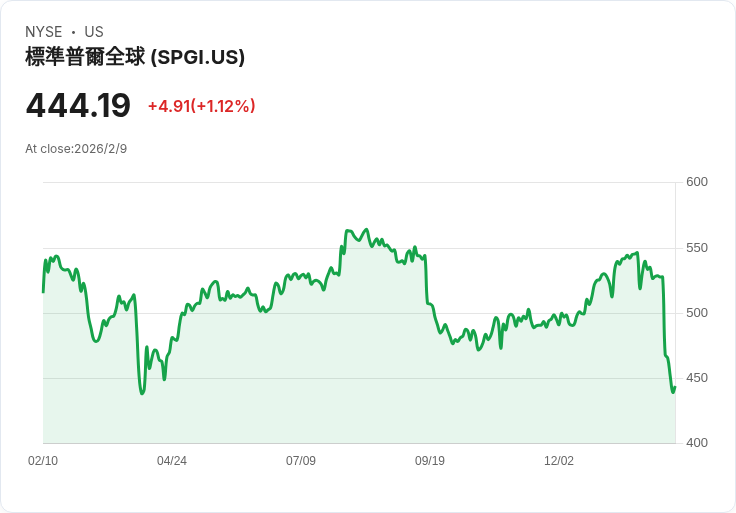
Task: Click the 550 y-axis label
Action: pos(697,248)
